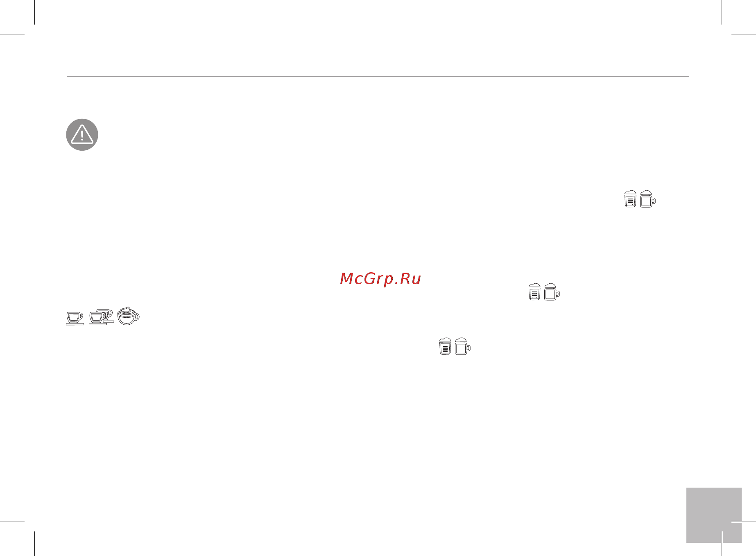Screen dimensions: 756x556
Task: Click the topmost frothy mug icon
Action: 647,199
